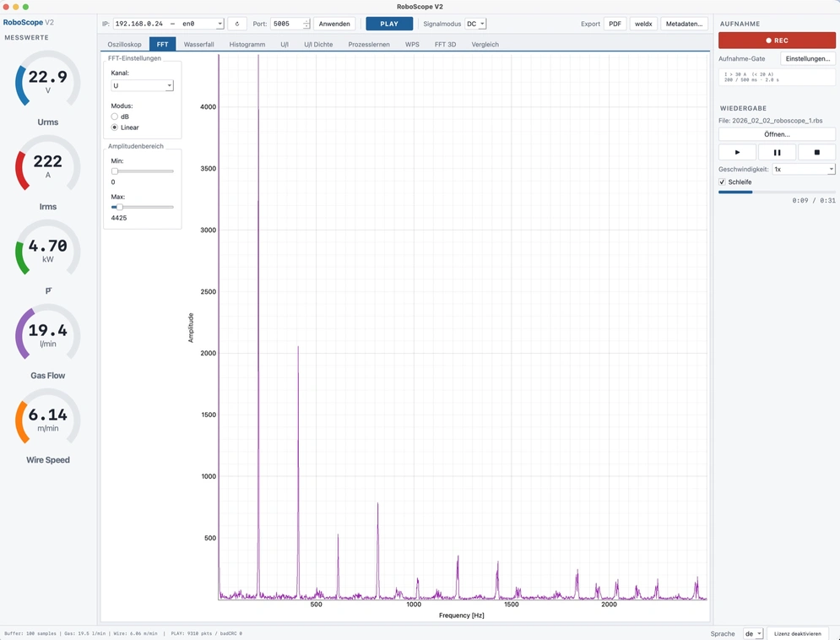Click the refresh network interface icon
Screen dimensions: 840x640
[236, 24]
